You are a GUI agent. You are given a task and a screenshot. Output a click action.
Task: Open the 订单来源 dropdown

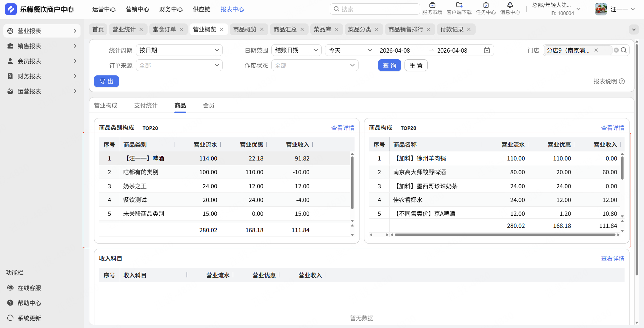[179, 65]
